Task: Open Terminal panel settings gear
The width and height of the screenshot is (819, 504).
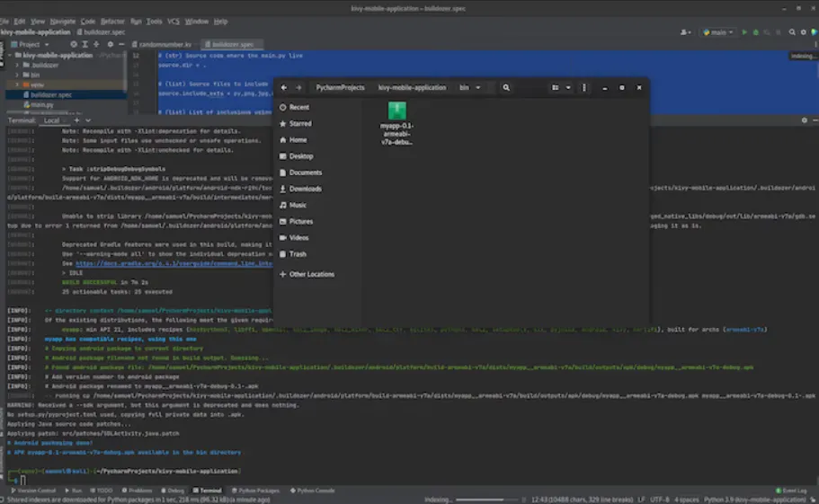Action: click(805, 120)
